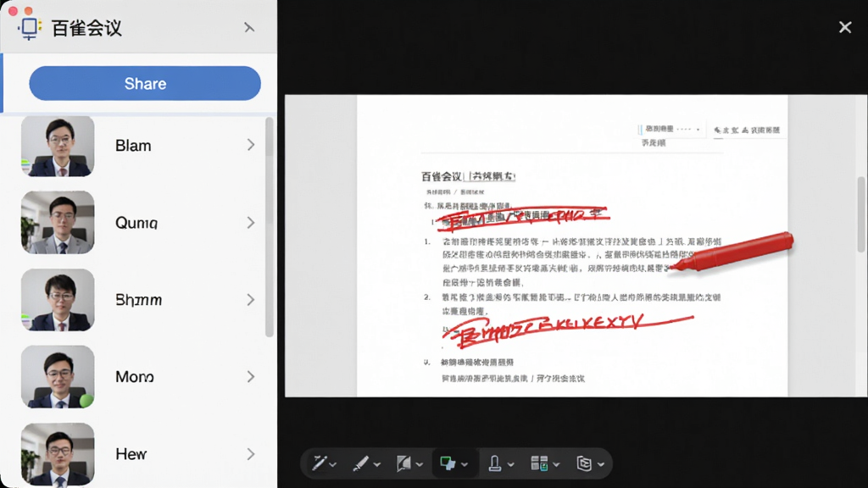868x488 pixels.
Task: Open Hew's video thumbnail
Action: coord(58,454)
